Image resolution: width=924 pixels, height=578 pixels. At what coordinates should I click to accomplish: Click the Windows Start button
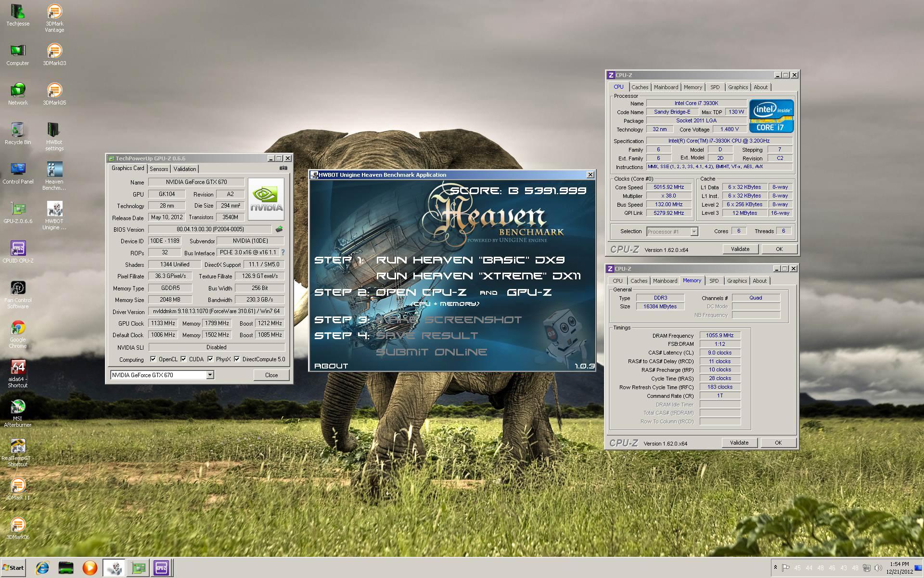(x=13, y=568)
